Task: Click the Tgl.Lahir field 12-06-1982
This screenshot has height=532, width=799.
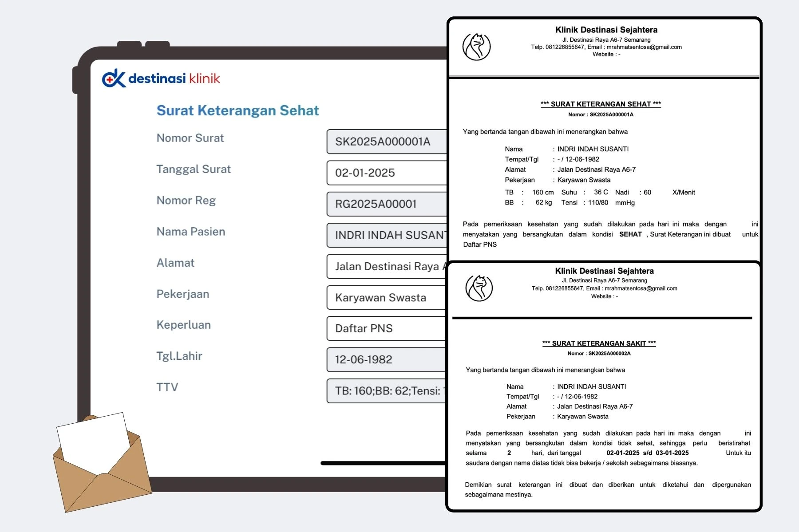Action: [x=387, y=359]
